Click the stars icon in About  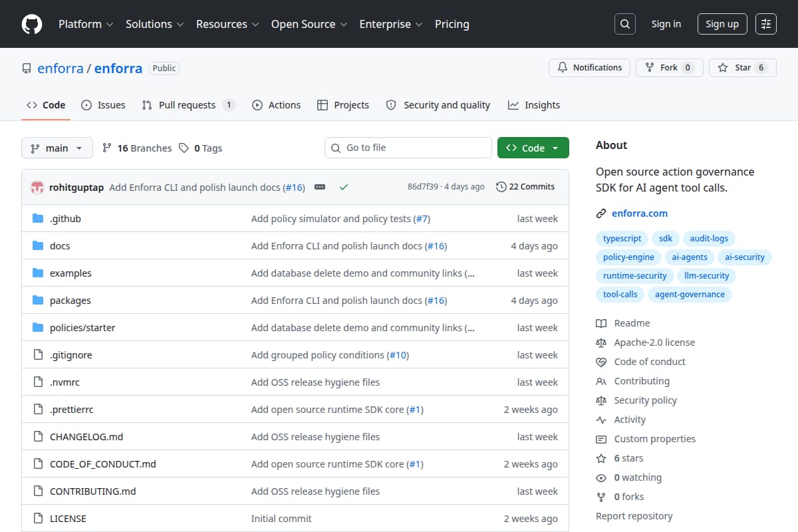coord(601,458)
